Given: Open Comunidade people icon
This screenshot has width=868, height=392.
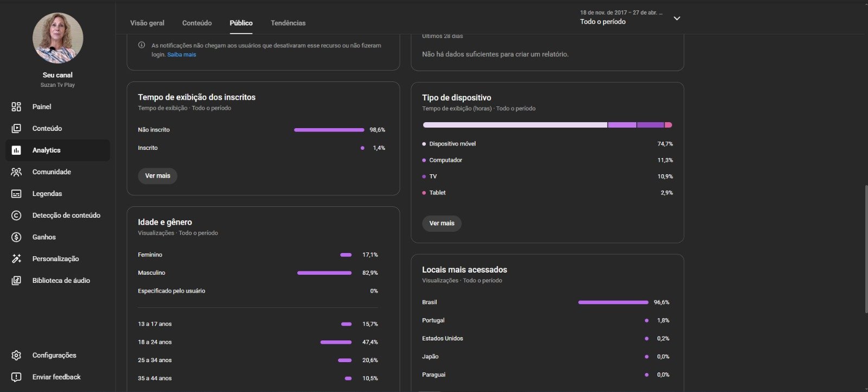Looking at the screenshot, I should coord(16,172).
